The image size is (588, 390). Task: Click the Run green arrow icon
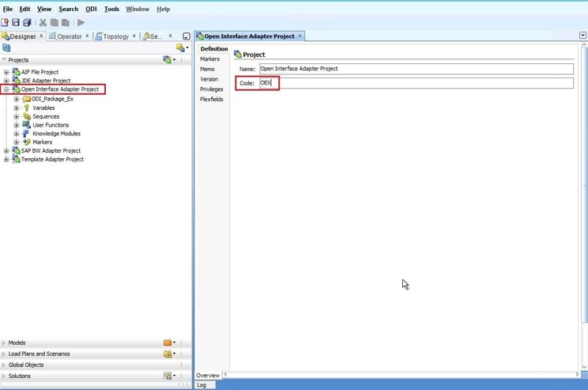point(81,22)
